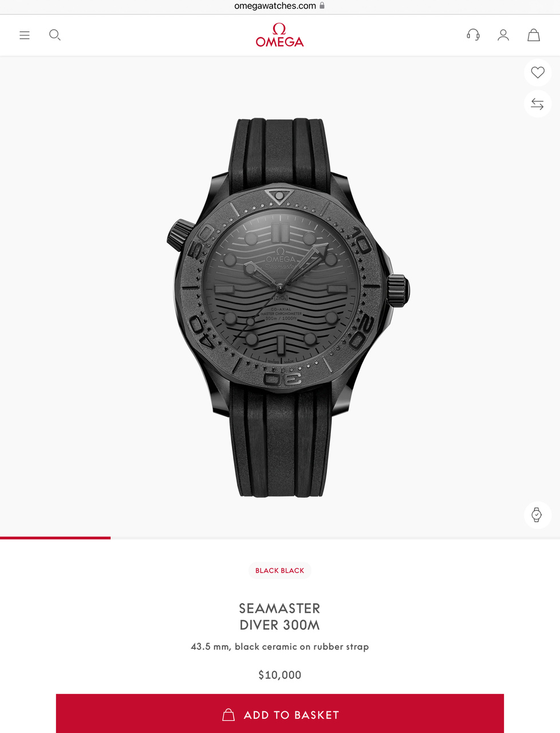The width and height of the screenshot is (560, 733).
Task: Tap the omegawatches.com address bar
Action: click(x=280, y=6)
